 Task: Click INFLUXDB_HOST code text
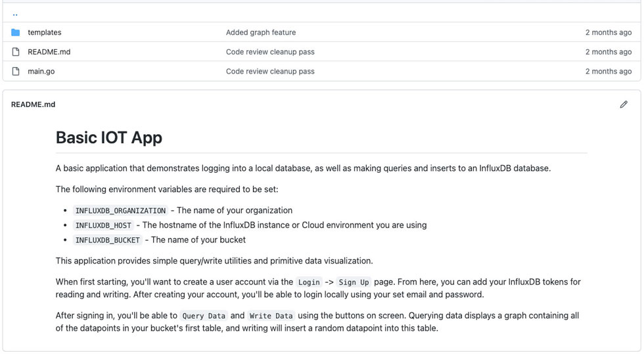103,225
